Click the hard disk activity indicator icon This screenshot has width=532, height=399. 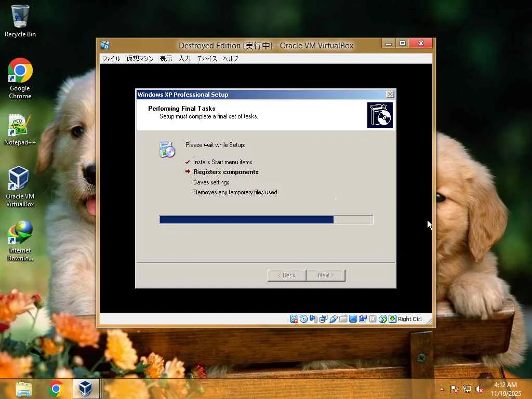point(294,319)
